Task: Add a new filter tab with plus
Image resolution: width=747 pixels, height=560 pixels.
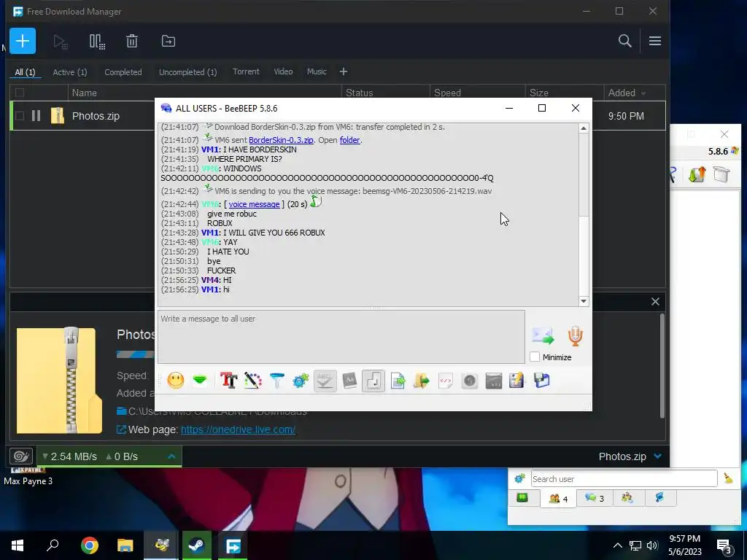Action: coord(344,71)
